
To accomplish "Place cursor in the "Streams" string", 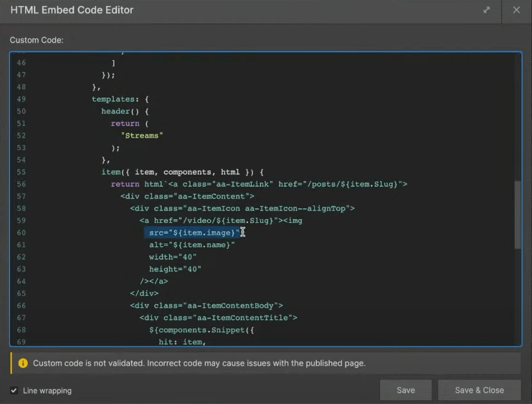I will [x=142, y=135].
